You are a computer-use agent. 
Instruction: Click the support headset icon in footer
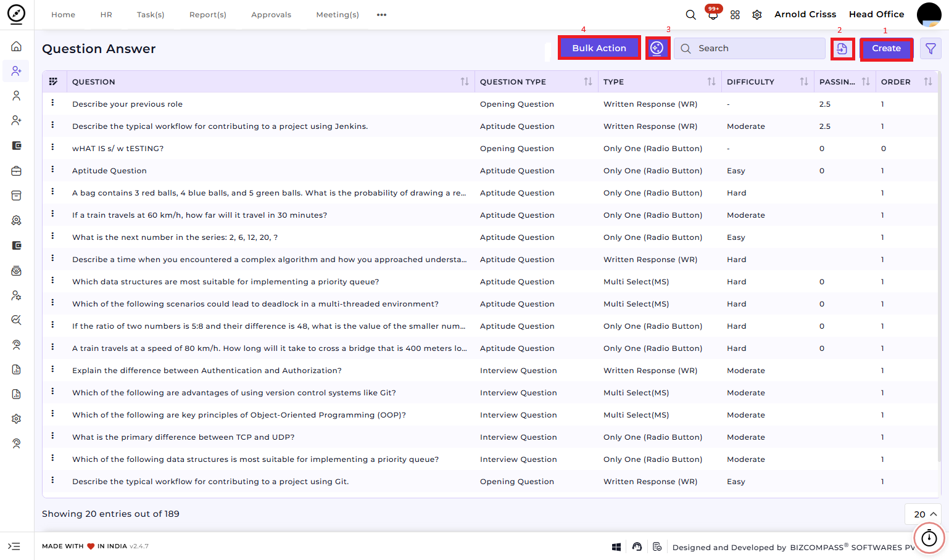pyautogui.click(x=637, y=546)
